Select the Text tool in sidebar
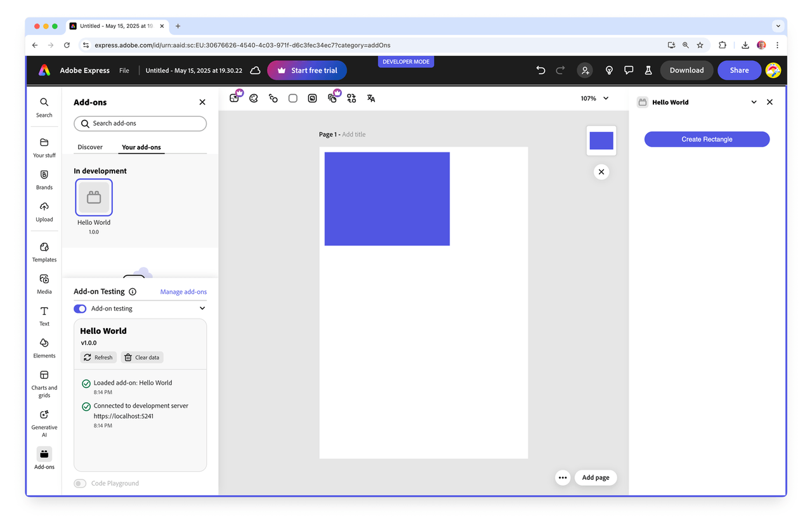Image resolution: width=812 pixels, height=530 pixels. pyautogui.click(x=44, y=315)
